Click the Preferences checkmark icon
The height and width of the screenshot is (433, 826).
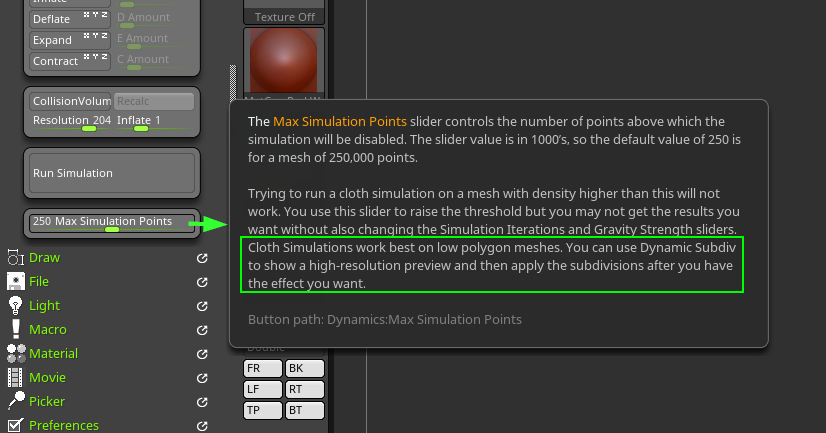pos(15,425)
